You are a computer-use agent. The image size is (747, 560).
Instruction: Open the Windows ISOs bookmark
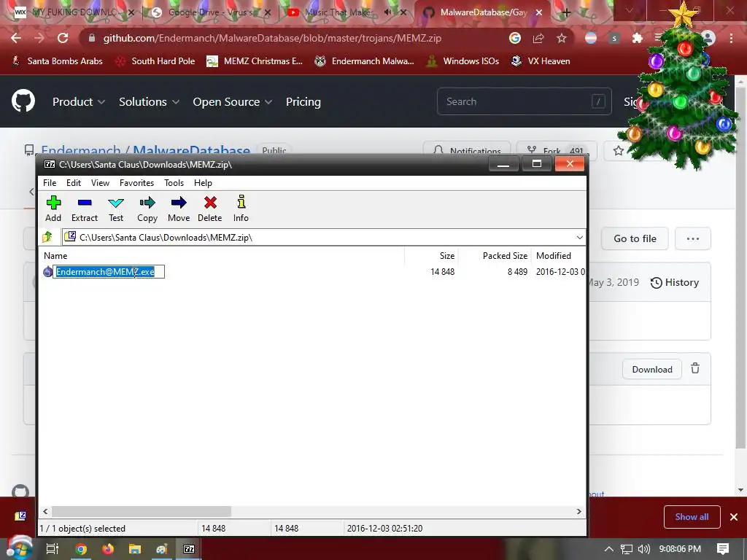pyautogui.click(x=462, y=61)
